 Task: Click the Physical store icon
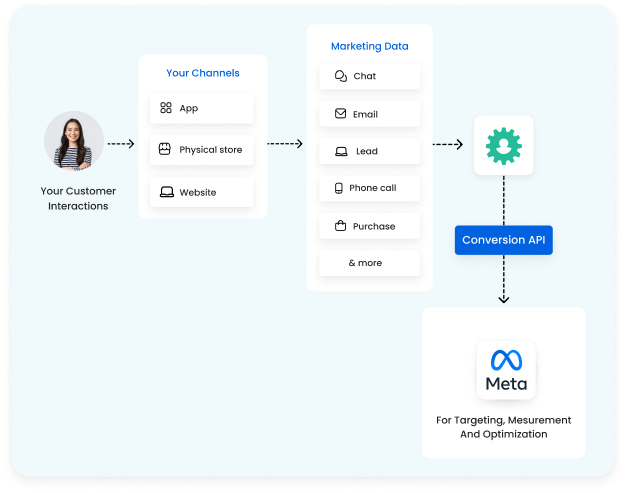click(166, 150)
